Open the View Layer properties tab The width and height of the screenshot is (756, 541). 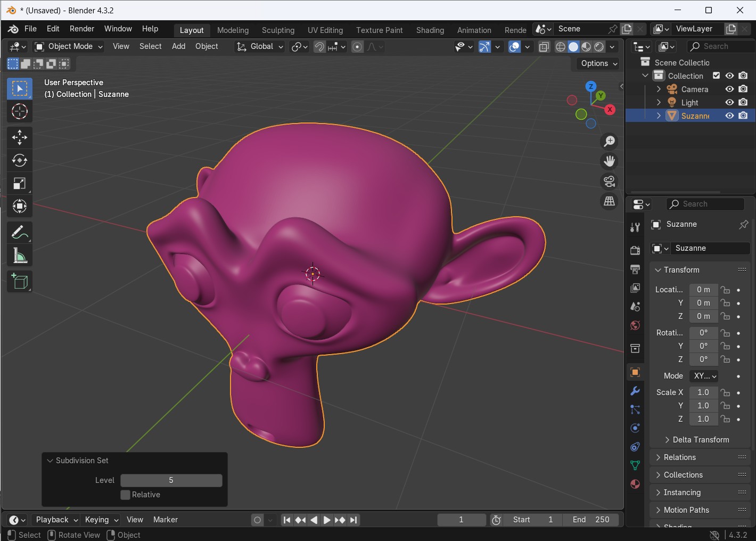click(635, 288)
